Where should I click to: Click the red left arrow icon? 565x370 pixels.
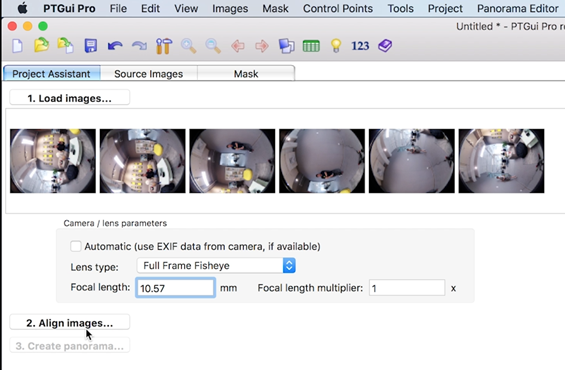pyautogui.click(x=238, y=46)
